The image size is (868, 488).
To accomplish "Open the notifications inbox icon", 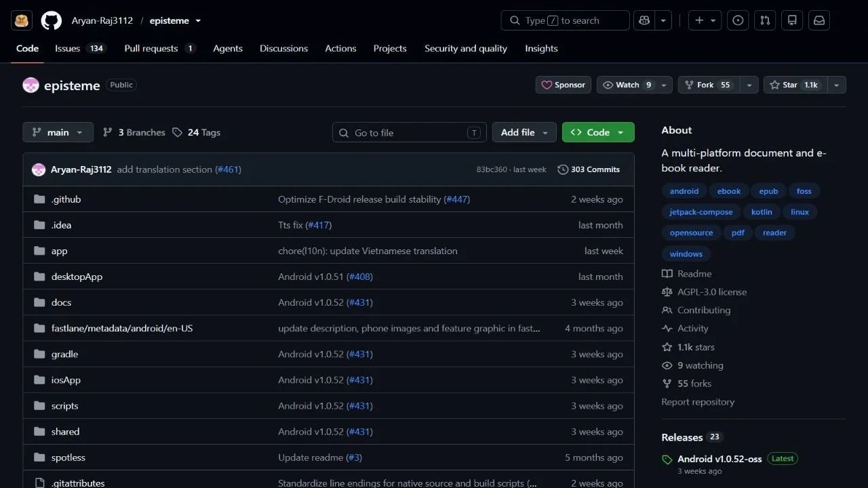I will [819, 20].
